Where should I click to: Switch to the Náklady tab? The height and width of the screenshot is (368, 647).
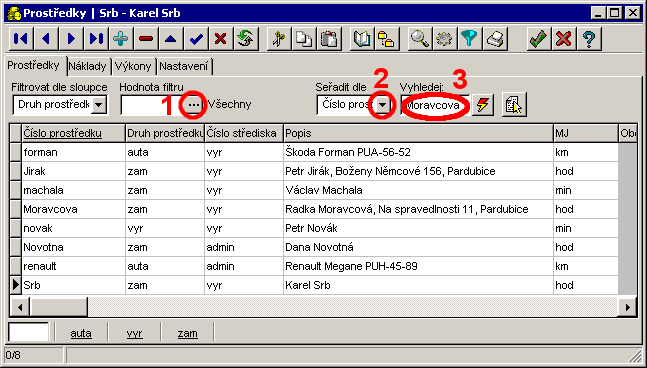[x=87, y=66]
